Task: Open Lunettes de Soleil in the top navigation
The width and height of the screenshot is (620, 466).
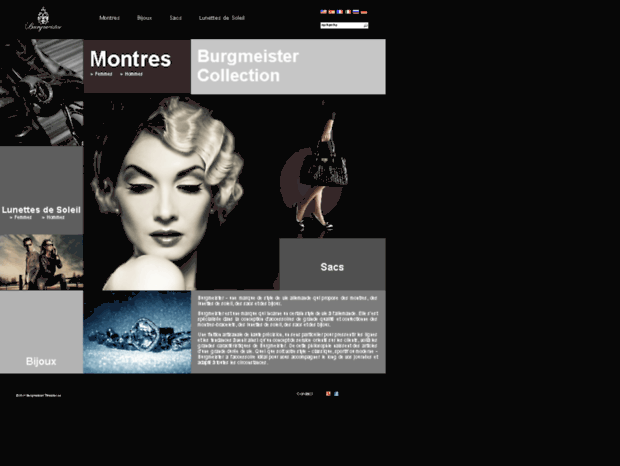Action: [222, 18]
